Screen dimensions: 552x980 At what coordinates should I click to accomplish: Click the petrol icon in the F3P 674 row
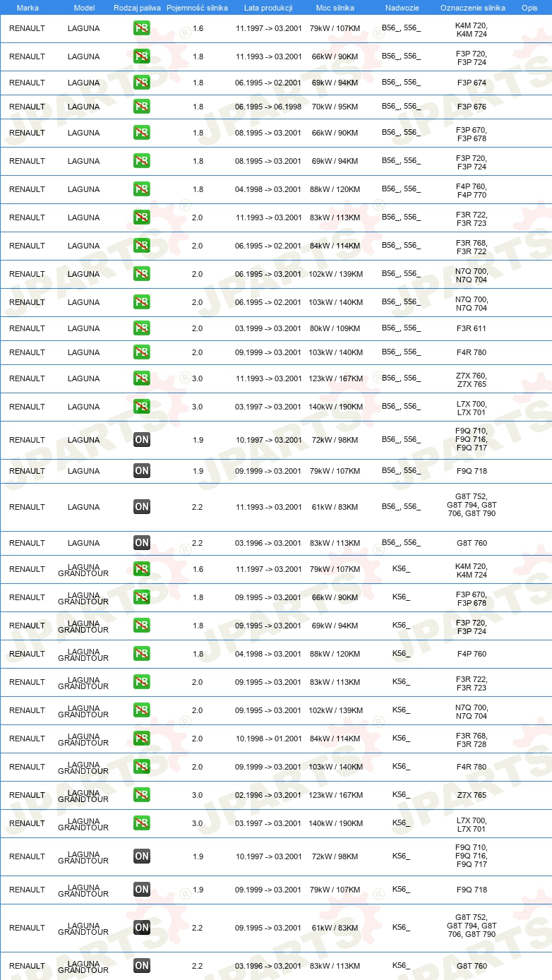tap(142, 83)
